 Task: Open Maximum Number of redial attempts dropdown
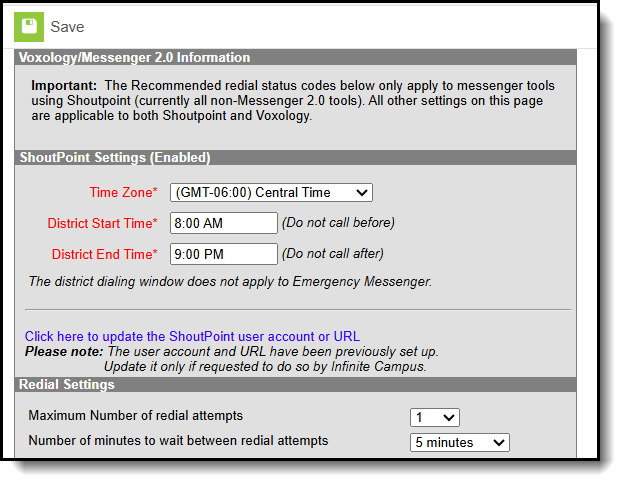pos(434,417)
